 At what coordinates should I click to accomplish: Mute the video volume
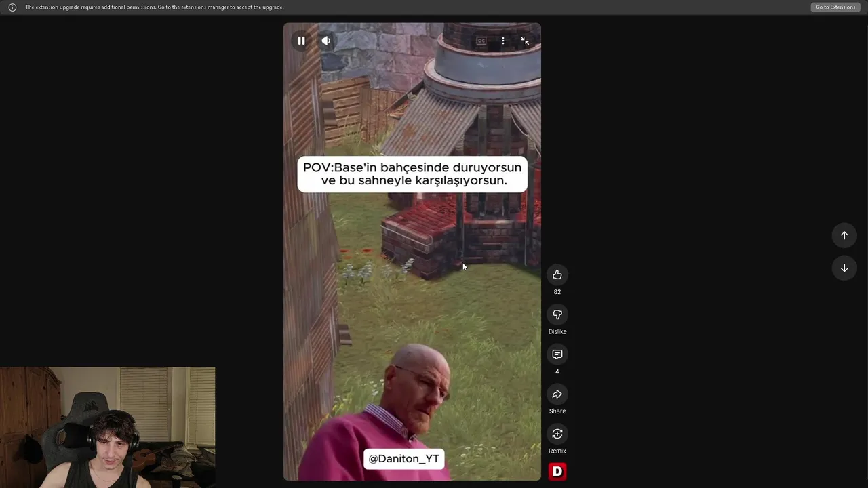click(x=326, y=41)
